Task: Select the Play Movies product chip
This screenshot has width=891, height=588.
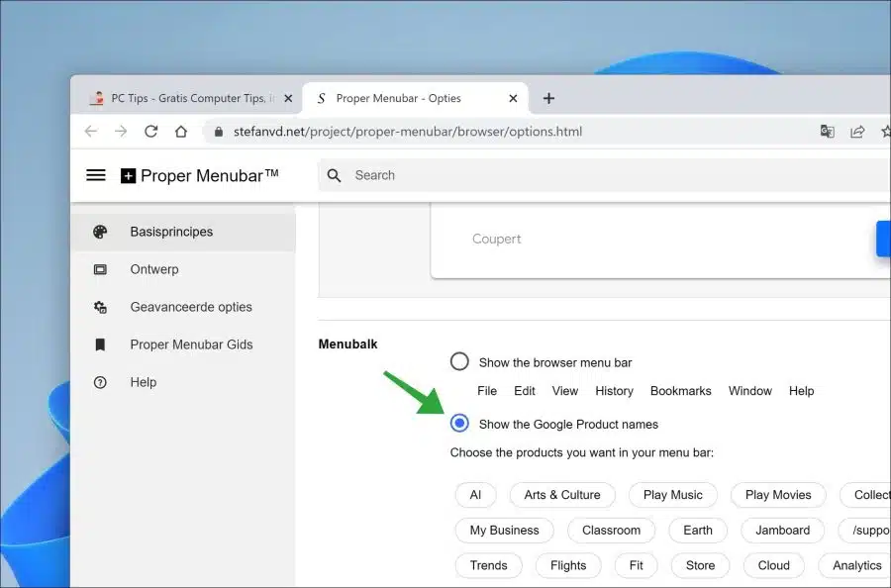Action: [778, 495]
